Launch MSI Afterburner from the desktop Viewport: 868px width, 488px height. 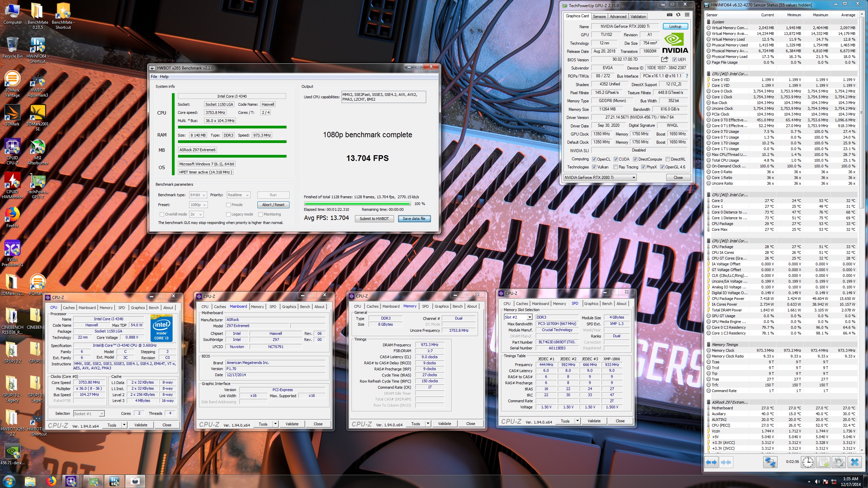pos(38,152)
